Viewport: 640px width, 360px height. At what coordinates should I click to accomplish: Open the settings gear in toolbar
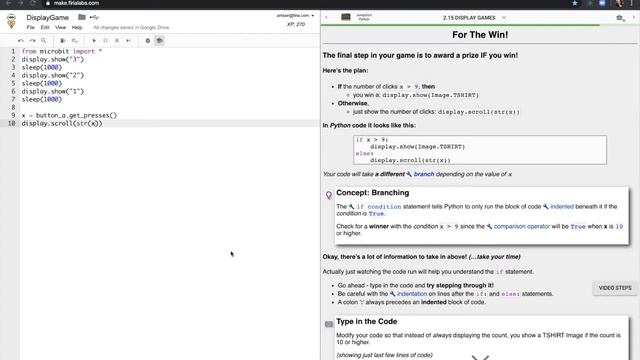click(x=147, y=40)
